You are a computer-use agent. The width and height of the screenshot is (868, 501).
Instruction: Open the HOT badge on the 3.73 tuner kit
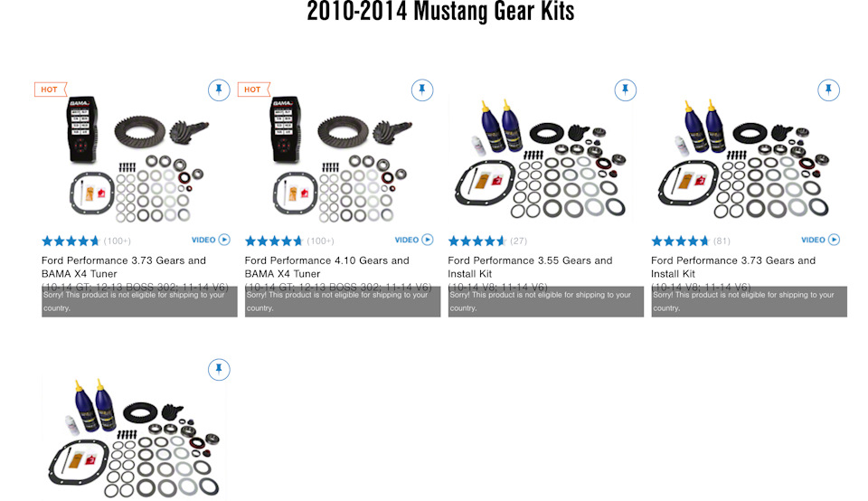click(x=51, y=90)
